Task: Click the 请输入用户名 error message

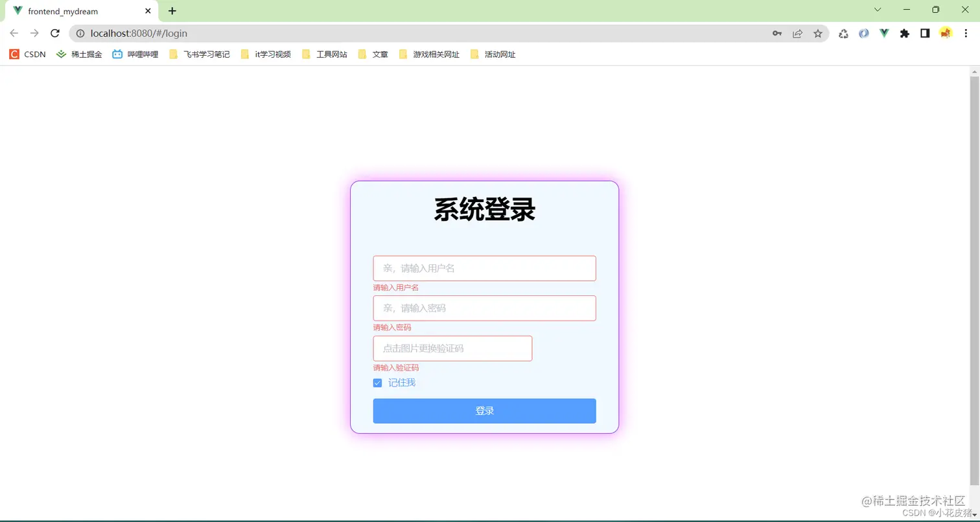Action: pyautogui.click(x=396, y=288)
